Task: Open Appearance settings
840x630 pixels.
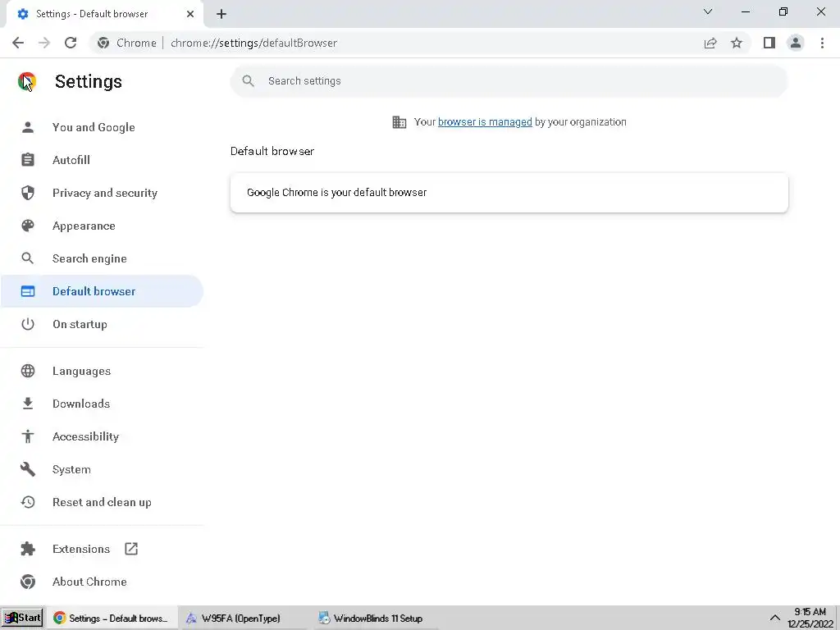Action: pos(102,226)
